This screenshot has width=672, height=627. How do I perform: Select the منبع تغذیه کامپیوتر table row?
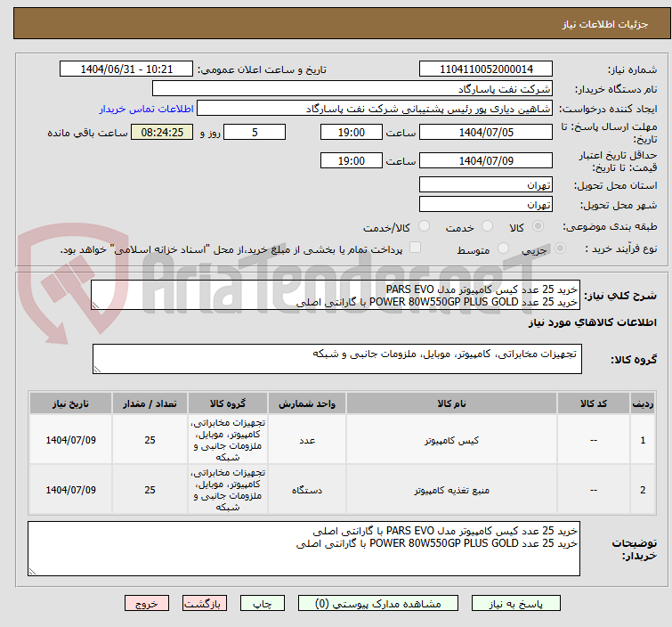(x=342, y=489)
